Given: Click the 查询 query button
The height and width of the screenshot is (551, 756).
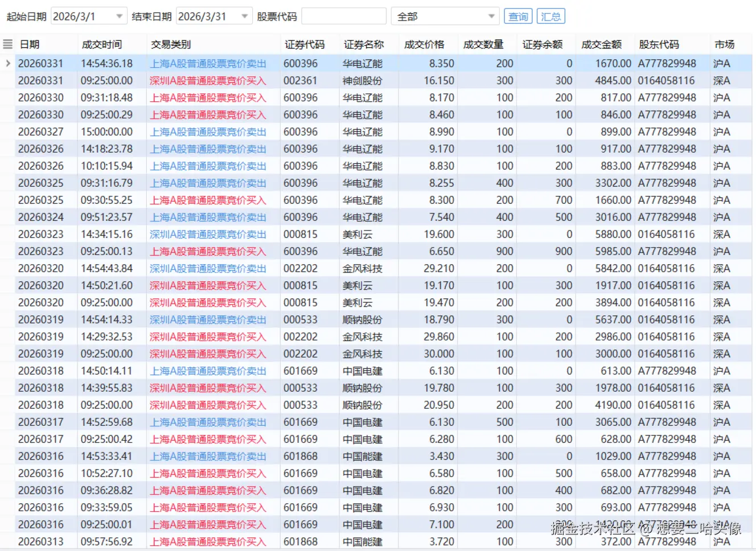Looking at the screenshot, I should [x=517, y=17].
